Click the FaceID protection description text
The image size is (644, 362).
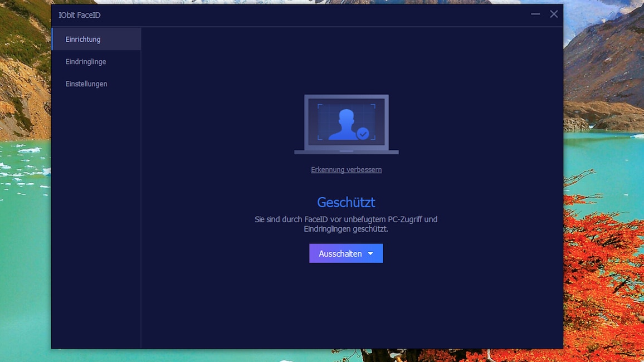tap(346, 224)
